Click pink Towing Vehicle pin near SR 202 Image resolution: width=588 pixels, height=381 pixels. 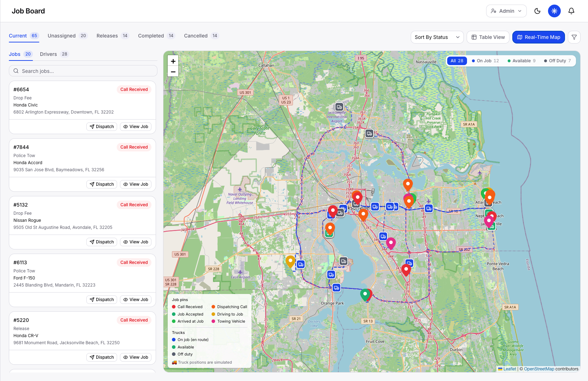pyautogui.click(x=391, y=243)
